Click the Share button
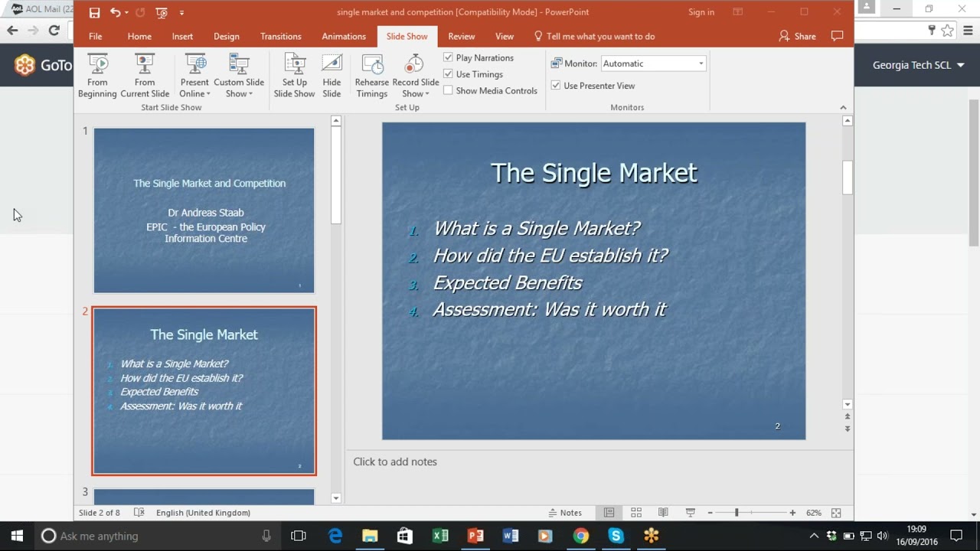Screen dimensions: 980x551 [x=797, y=36]
